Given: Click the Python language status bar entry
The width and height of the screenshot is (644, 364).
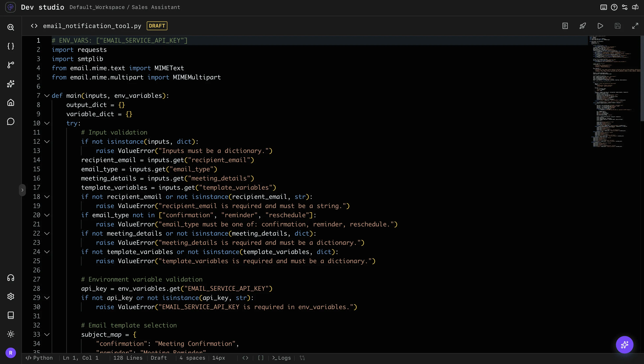Looking at the screenshot, I should pyautogui.click(x=39, y=358).
